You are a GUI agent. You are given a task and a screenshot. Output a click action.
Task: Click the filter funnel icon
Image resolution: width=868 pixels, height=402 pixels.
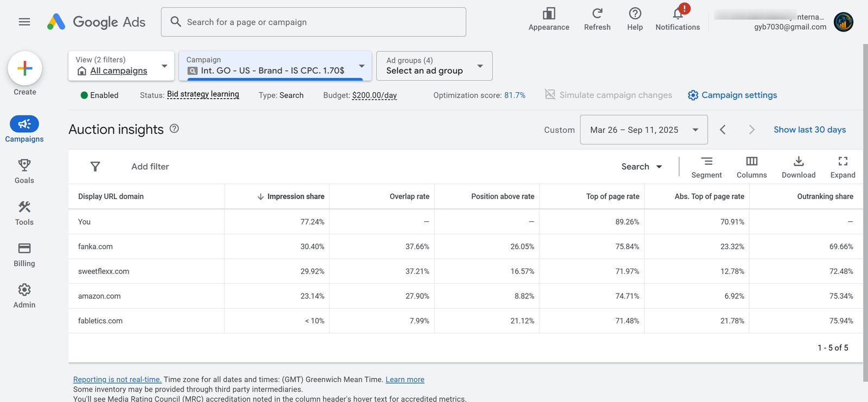click(95, 167)
